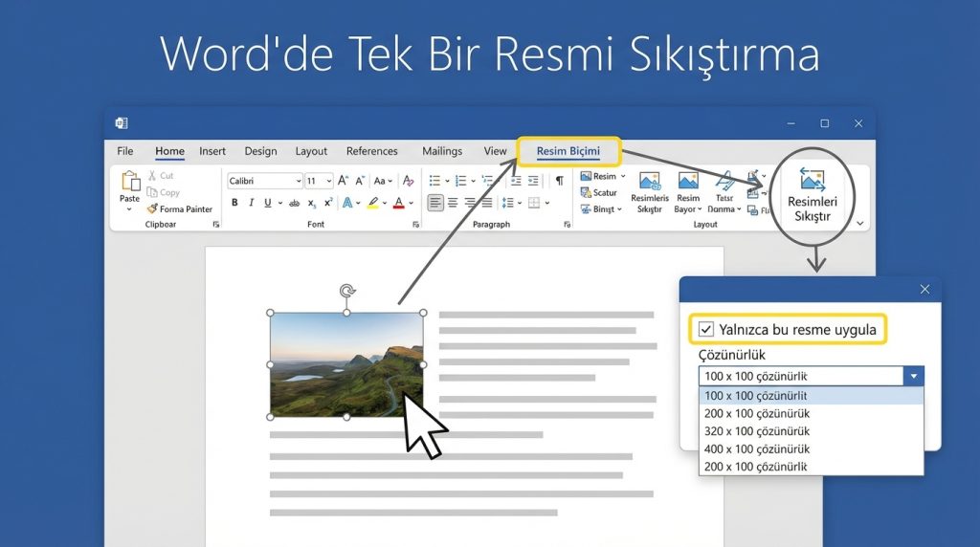The height and width of the screenshot is (547, 980).
Task: Click the Word app icon in title bar
Action: (x=122, y=123)
